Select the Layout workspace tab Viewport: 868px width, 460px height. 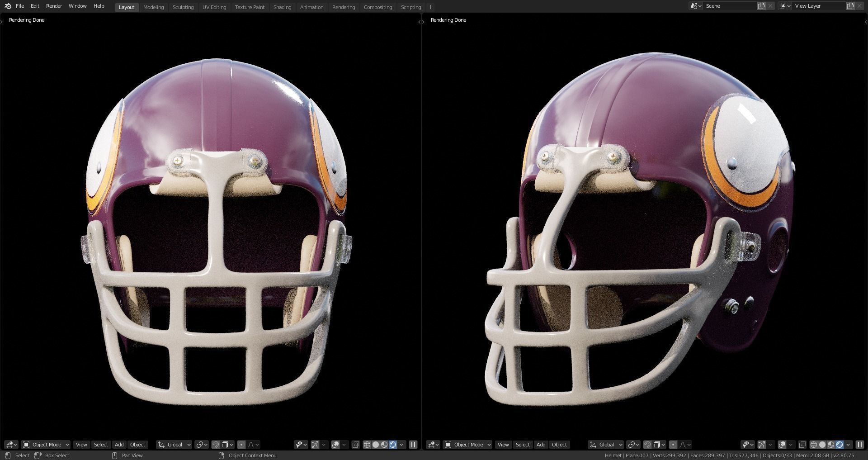click(127, 7)
